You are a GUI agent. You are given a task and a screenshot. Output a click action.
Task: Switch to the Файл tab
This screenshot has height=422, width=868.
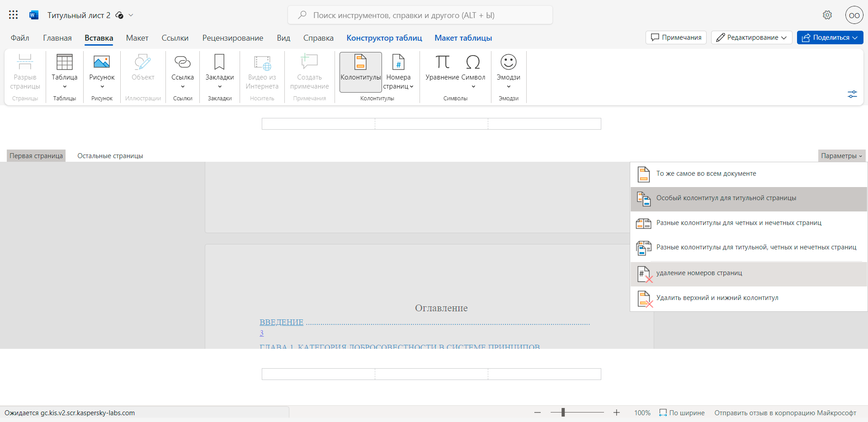pos(20,38)
